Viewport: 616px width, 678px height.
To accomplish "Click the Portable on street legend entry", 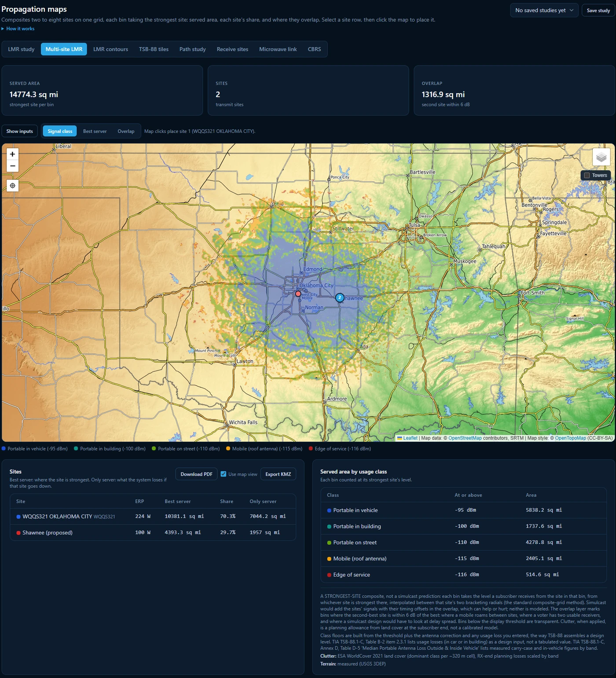I will (185, 449).
